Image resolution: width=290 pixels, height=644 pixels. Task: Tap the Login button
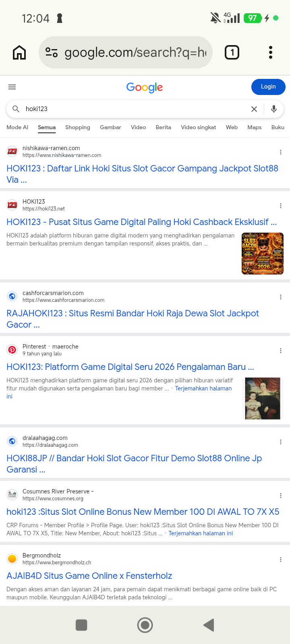click(x=268, y=87)
